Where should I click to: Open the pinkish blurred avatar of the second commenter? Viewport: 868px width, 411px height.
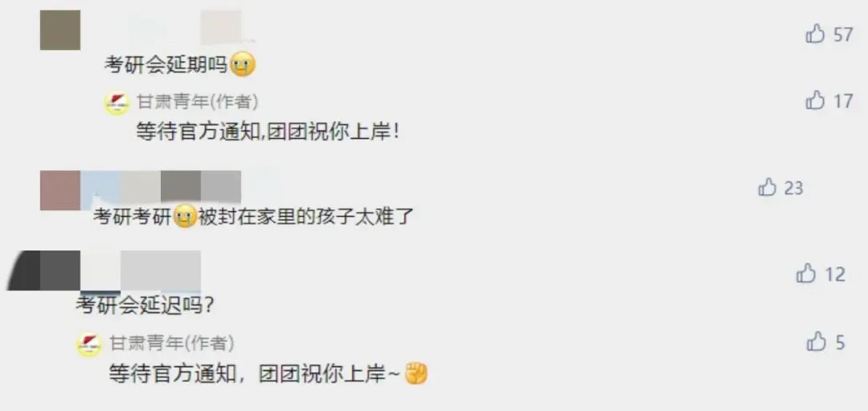click(x=59, y=190)
